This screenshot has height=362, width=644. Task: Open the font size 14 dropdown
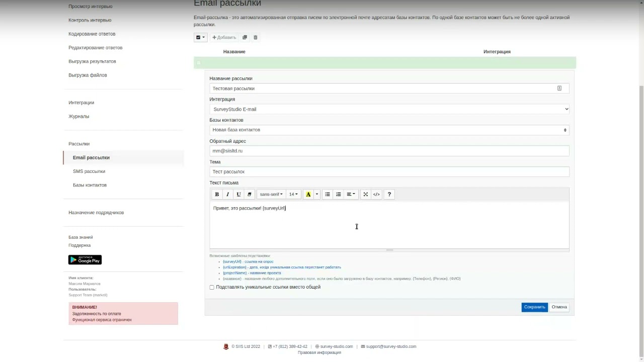tap(293, 195)
